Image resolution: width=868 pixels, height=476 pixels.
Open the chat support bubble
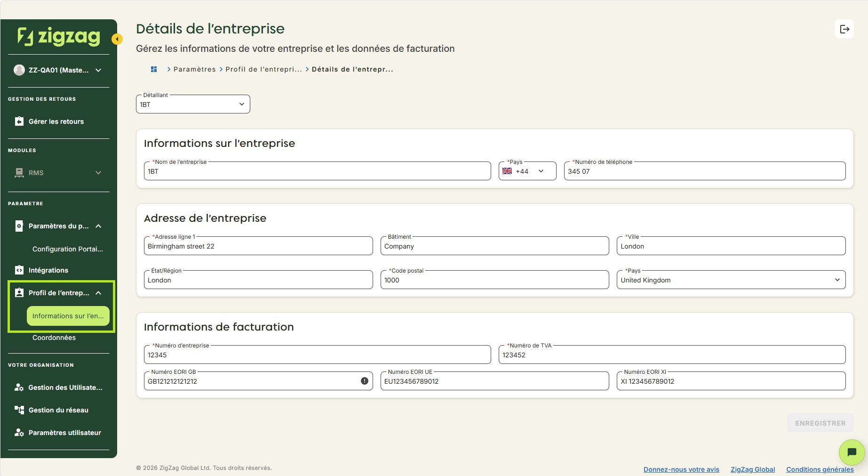point(852,452)
